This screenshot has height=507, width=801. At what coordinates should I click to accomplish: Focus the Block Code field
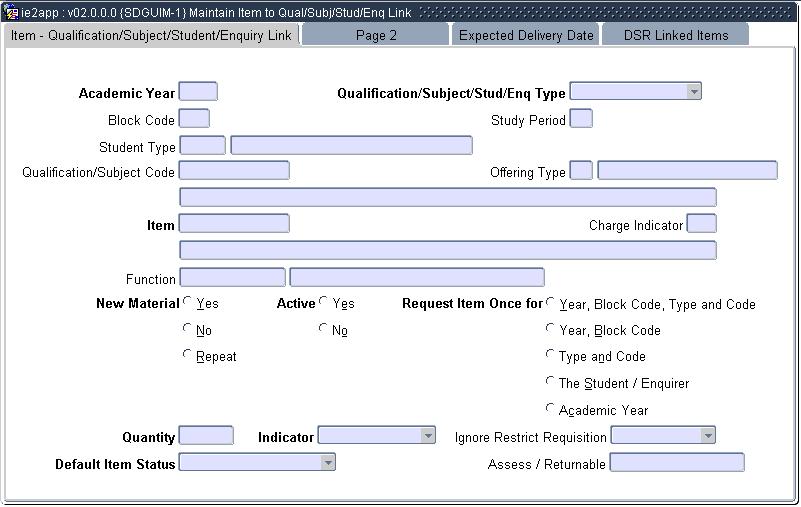coord(194,119)
